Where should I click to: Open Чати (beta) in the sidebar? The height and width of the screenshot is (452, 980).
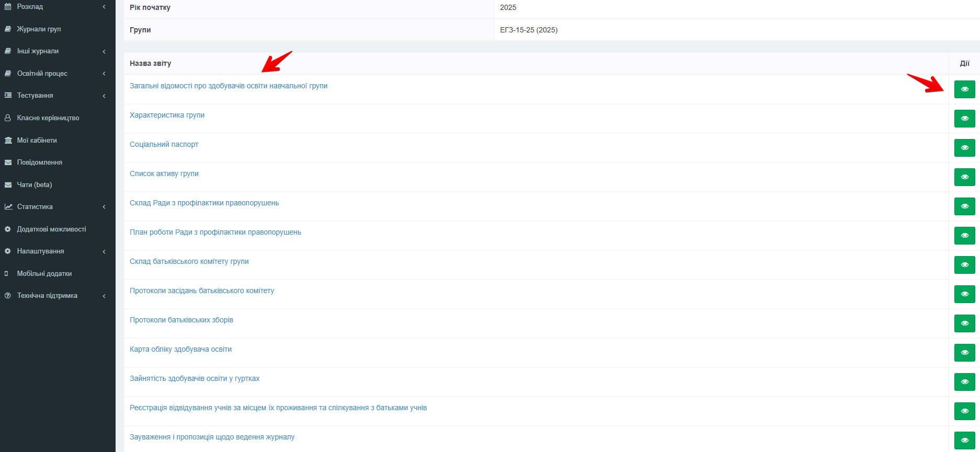(35, 185)
